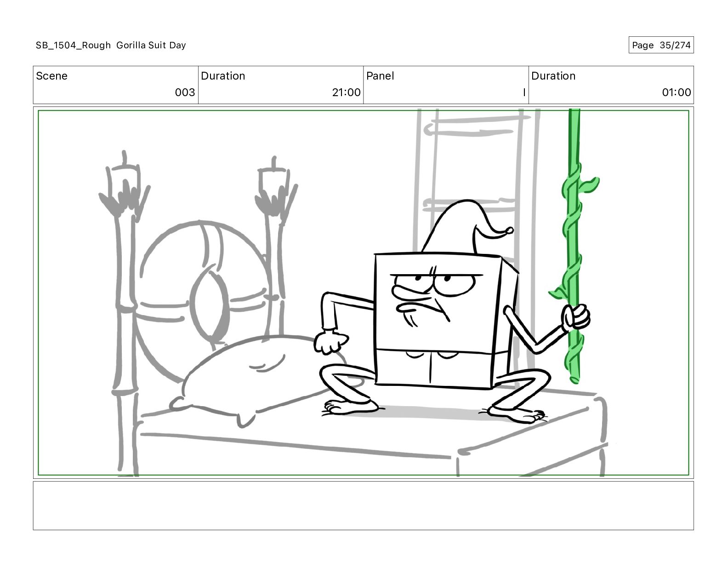728x563 pixels.
Task: Click the panel duration value '01:00'
Action: [x=676, y=92]
